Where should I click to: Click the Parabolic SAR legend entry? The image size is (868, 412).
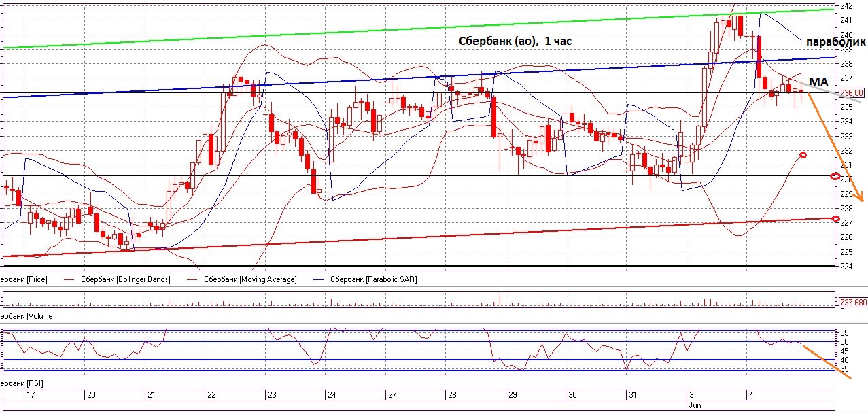pyautogui.click(x=374, y=279)
